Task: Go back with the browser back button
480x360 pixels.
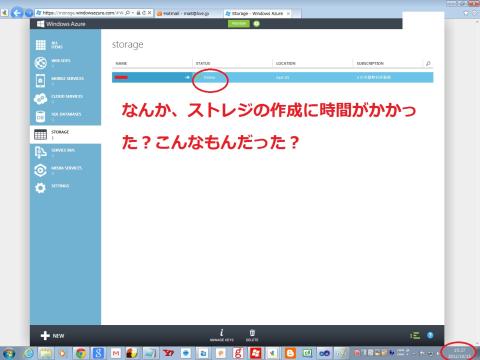Action: (x=16, y=13)
